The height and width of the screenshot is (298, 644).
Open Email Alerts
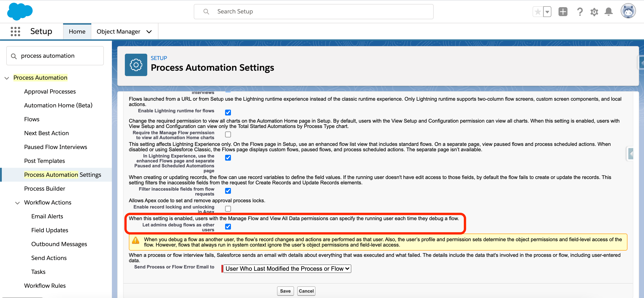click(47, 216)
